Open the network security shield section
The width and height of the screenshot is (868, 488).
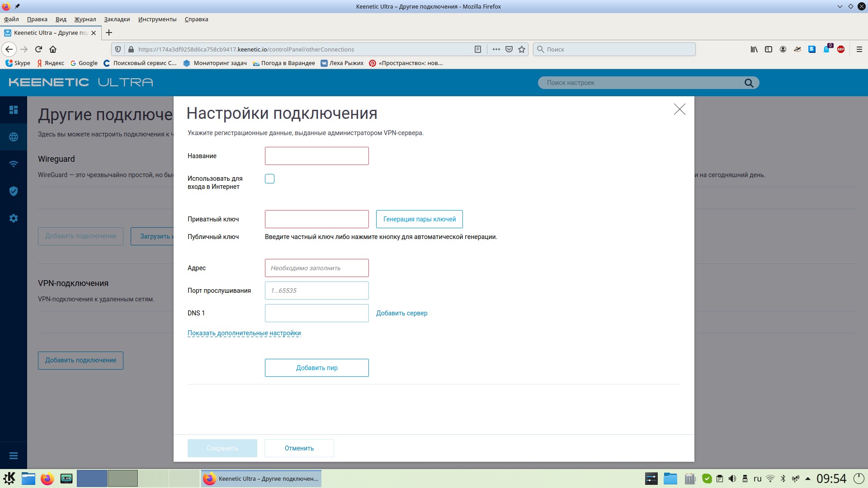14,191
